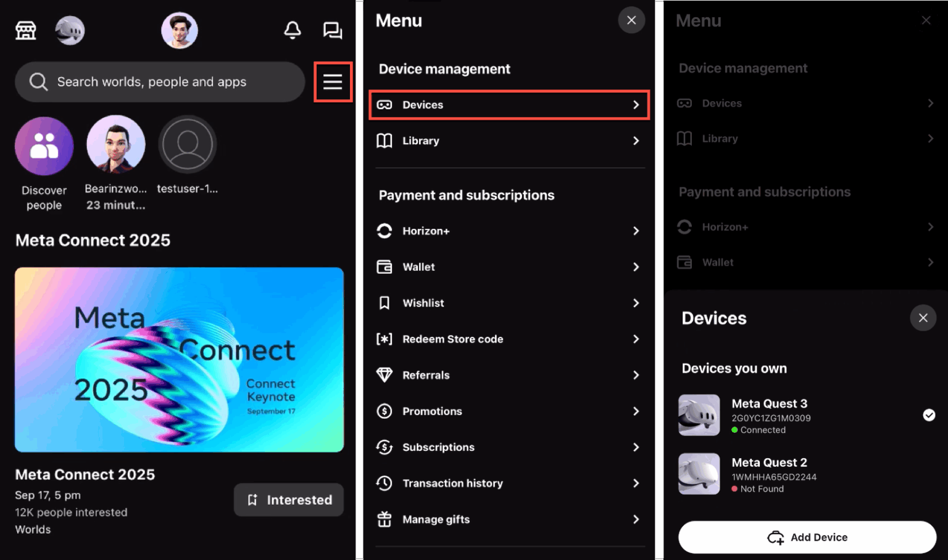
Task: Select Promotions in the menu
Action: tap(432, 411)
